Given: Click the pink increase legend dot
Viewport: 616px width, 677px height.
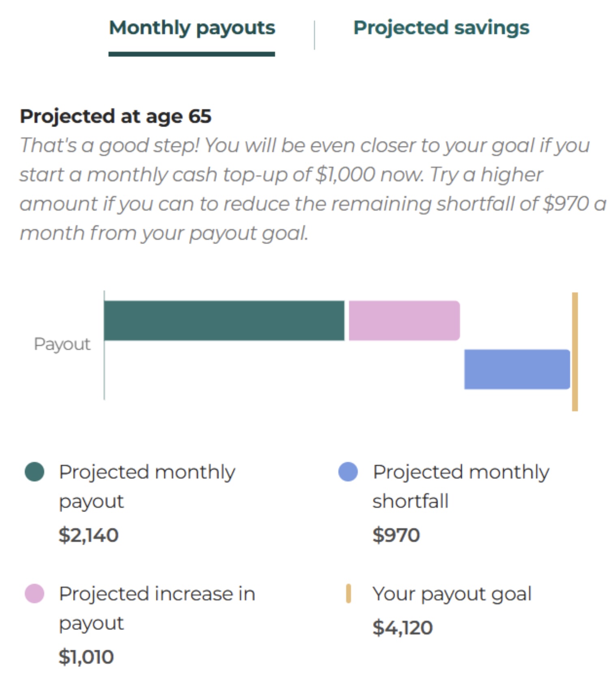Looking at the screenshot, I should click(x=34, y=593).
